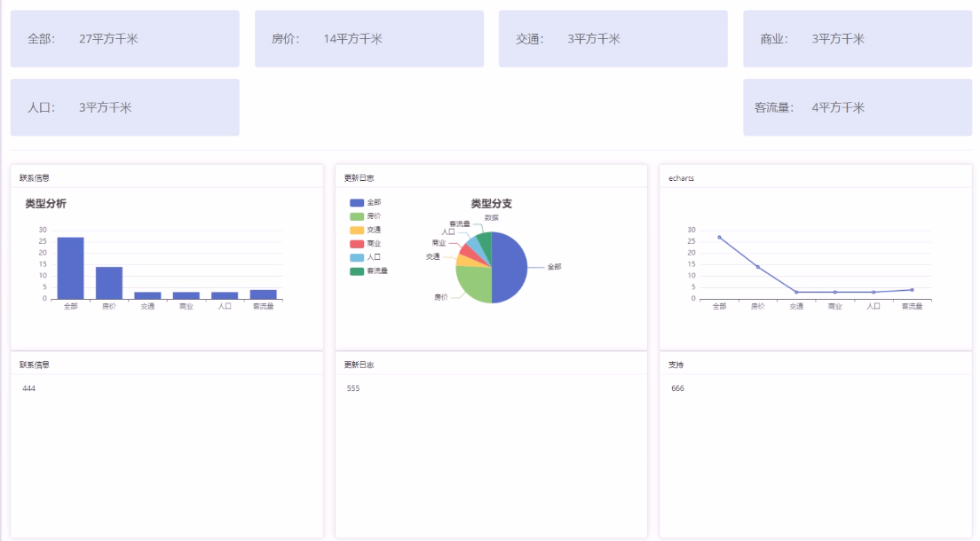The height and width of the screenshot is (541, 980).
Task: Click the 客流量 data point on line chart
Action: click(912, 290)
